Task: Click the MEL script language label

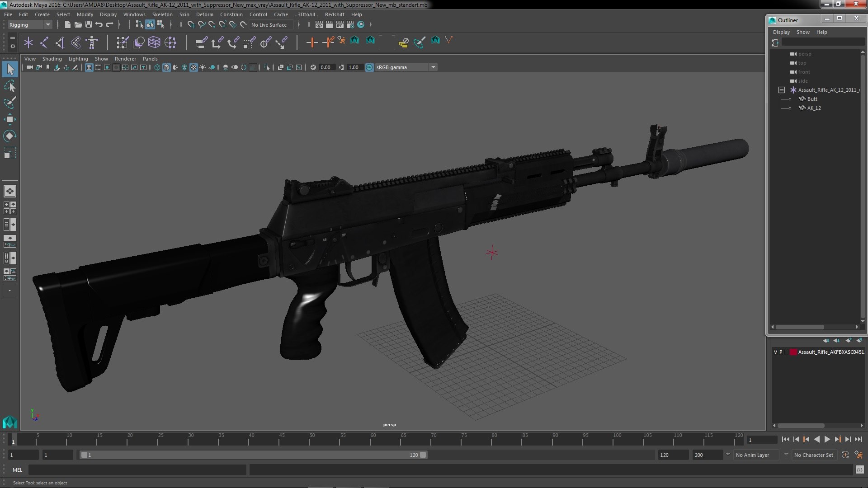Action: (17, 470)
